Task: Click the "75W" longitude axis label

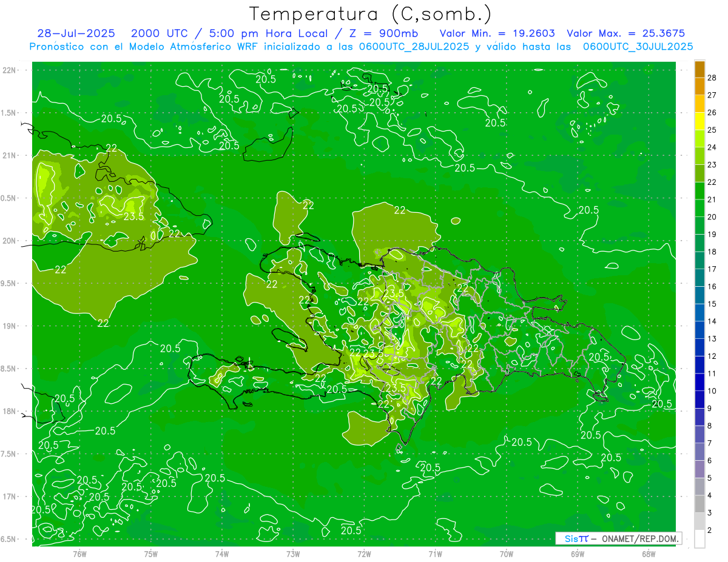Action: 151,554
